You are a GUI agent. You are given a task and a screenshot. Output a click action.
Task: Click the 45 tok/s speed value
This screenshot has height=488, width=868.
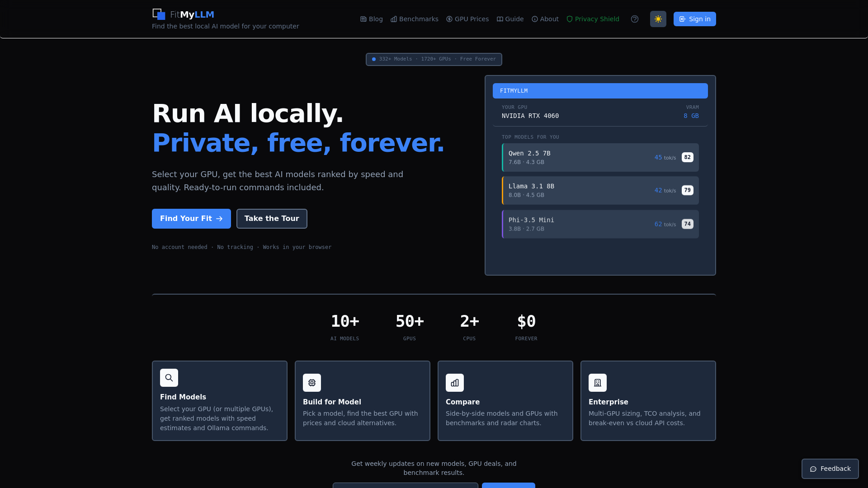pos(665,157)
